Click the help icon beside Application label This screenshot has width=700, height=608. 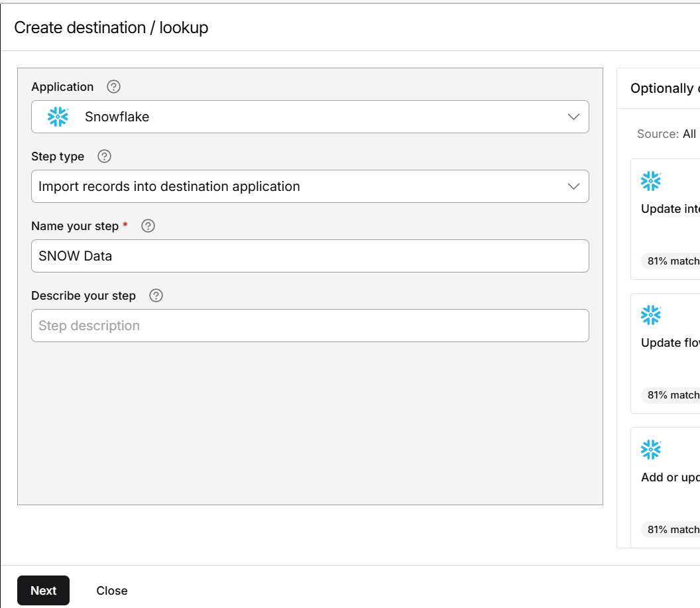point(114,87)
